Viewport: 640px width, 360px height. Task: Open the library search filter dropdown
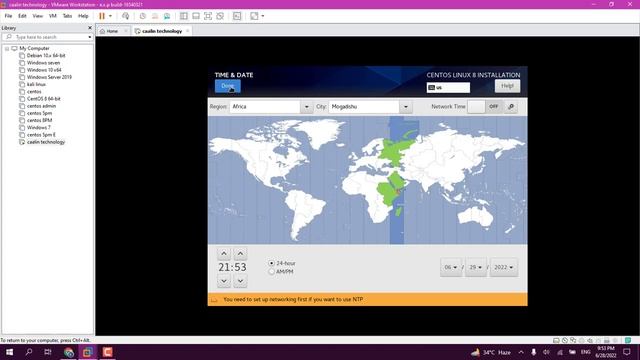coord(90,37)
